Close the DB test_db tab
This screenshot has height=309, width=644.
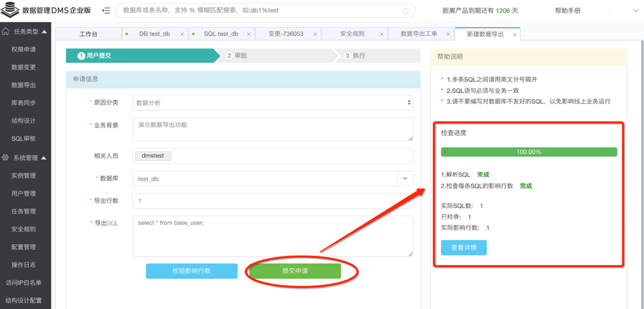pos(182,34)
